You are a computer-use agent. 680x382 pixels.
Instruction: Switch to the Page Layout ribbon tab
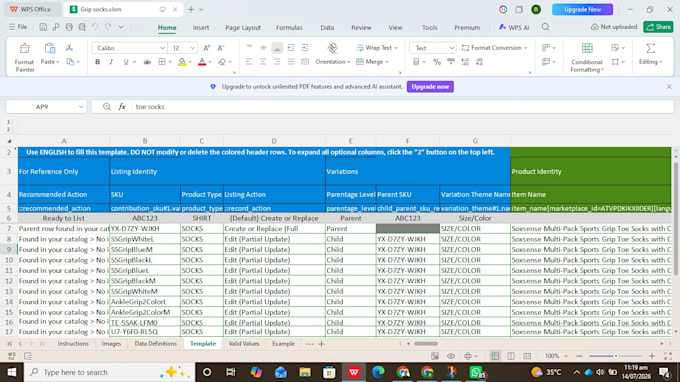pyautogui.click(x=243, y=28)
